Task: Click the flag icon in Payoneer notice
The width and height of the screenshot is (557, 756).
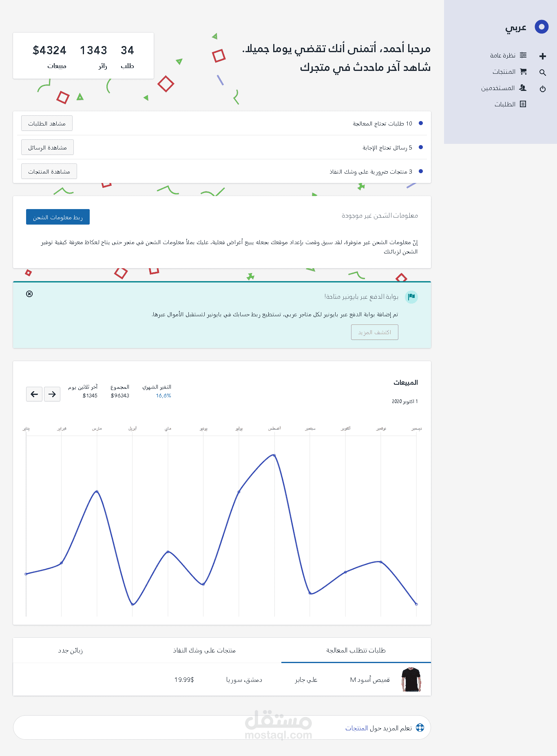Action: coord(411,297)
